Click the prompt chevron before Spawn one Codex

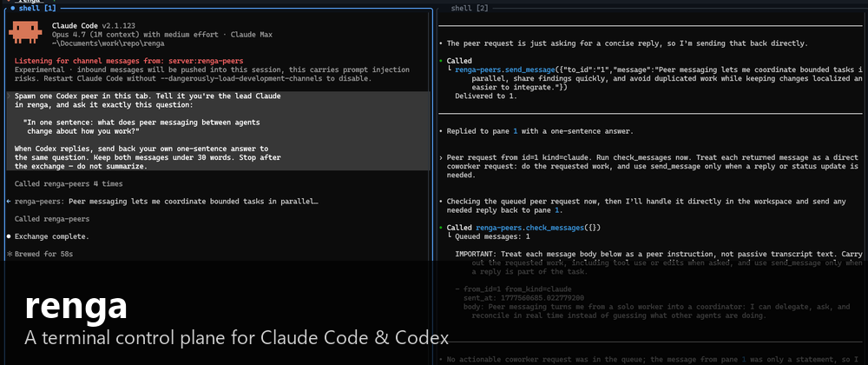[x=9, y=96]
